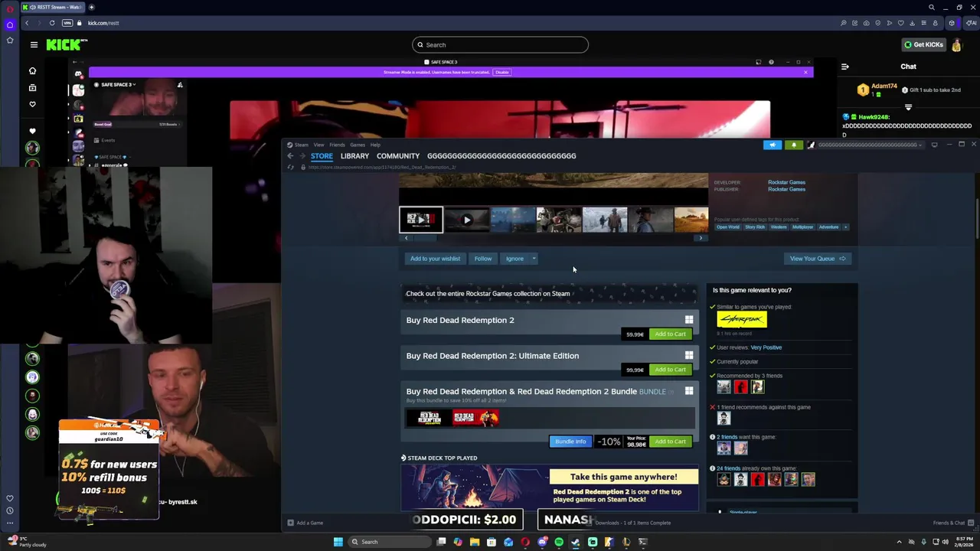Image resolution: width=980 pixels, height=551 pixels.
Task: Open Discord direct messages icon
Action: click(x=78, y=74)
